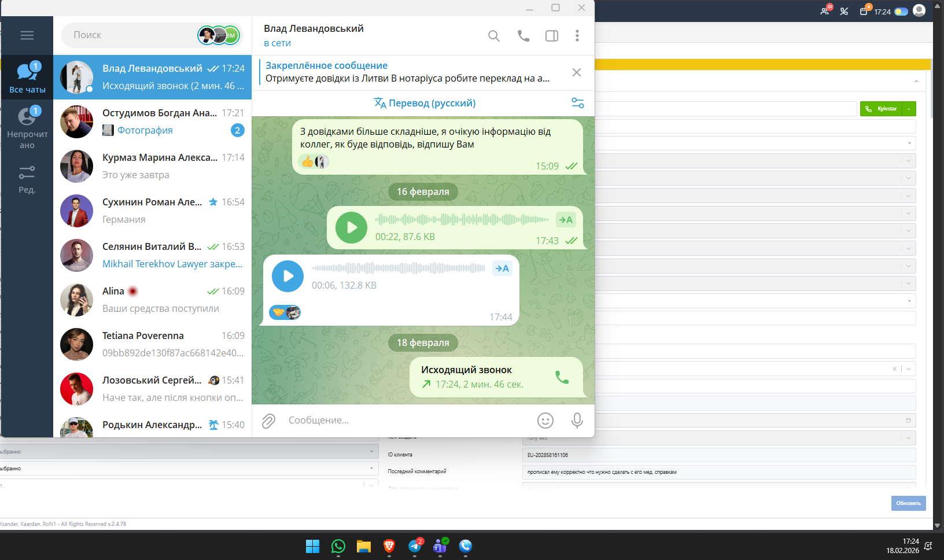
Task: Open the CRM contacts icon with 22 badge
Action: coord(825,10)
